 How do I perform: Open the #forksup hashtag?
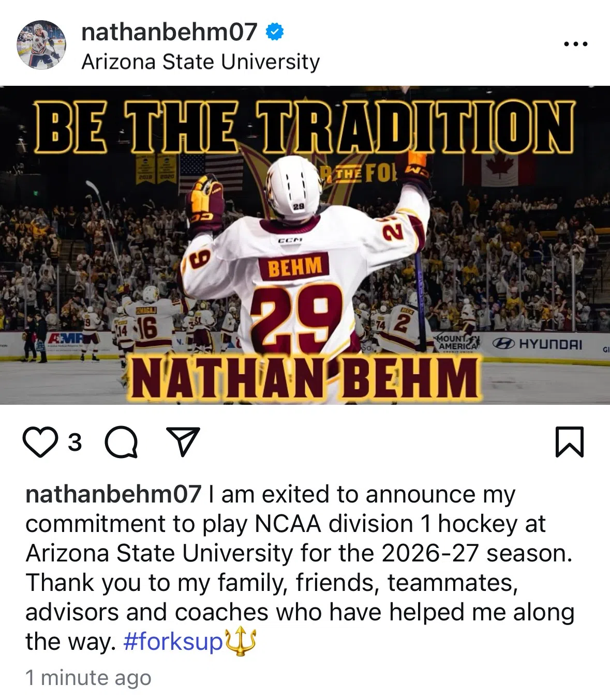tap(173, 642)
